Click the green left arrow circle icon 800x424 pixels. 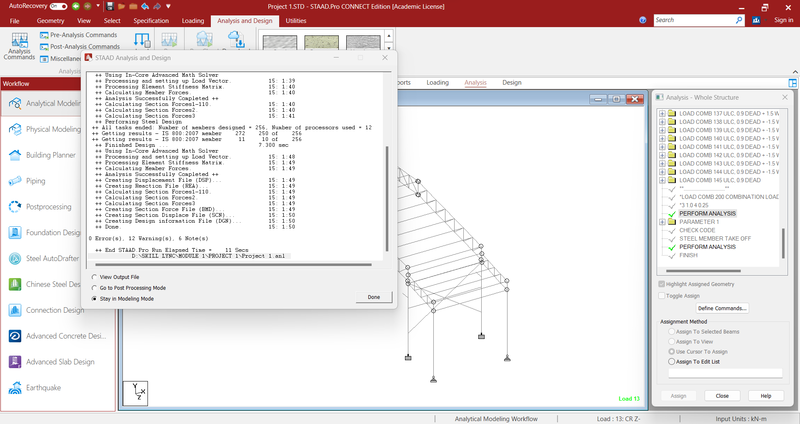click(76, 7)
